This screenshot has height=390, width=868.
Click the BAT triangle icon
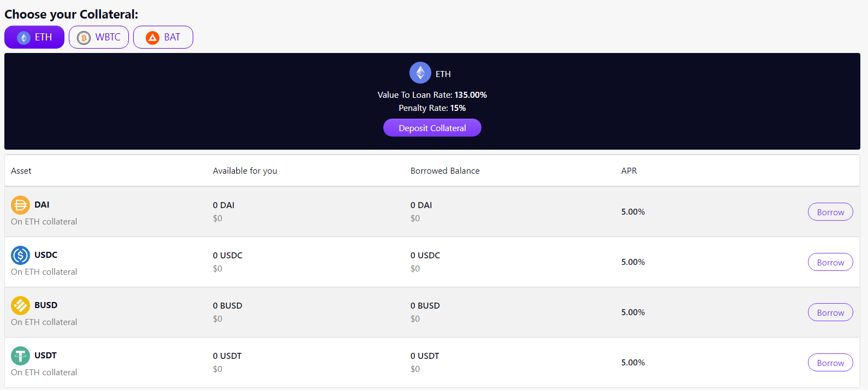click(x=152, y=38)
